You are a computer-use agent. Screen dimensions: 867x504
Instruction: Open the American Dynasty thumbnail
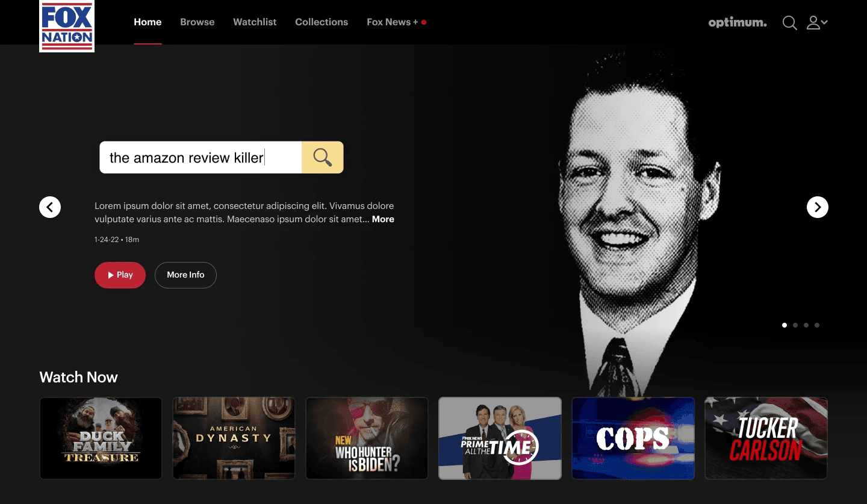pyautogui.click(x=234, y=438)
